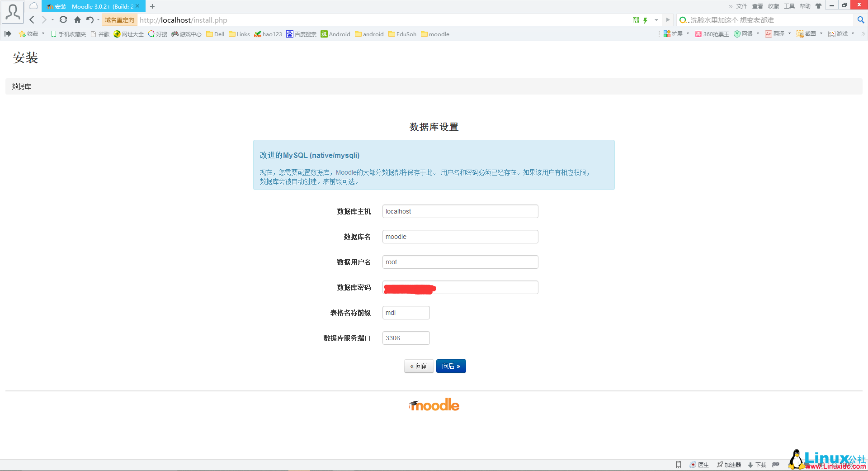Click the 数据库主机 localhost input field

(460, 211)
